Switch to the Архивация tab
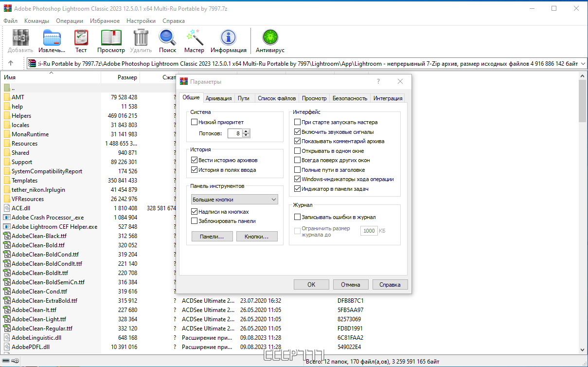This screenshot has height=367, width=588. tap(218, 98)
